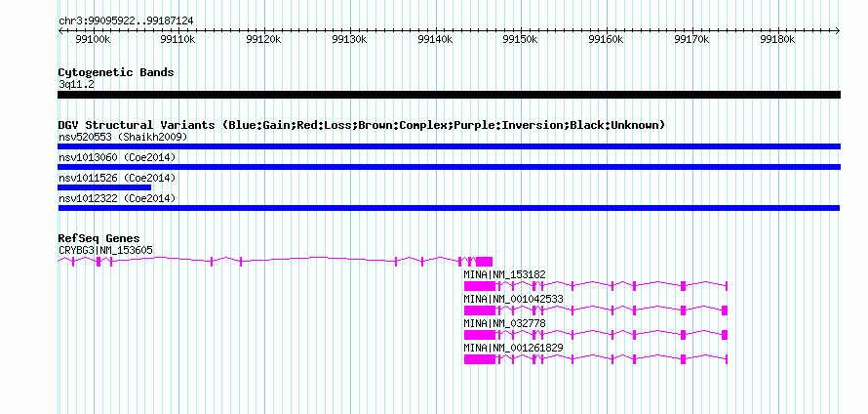This screenshot has width=868, height=414.
Task: Select the short nsv1011526 blue bar
Action: coord(104,187)
